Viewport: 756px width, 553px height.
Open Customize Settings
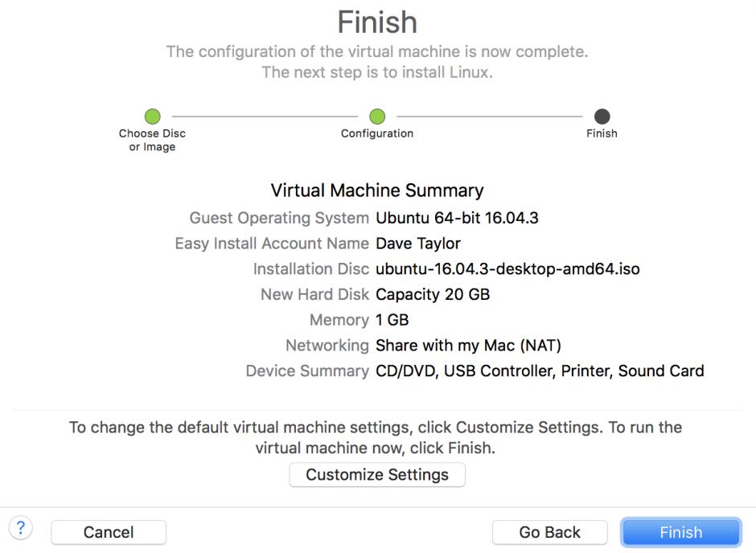[376, 474]
